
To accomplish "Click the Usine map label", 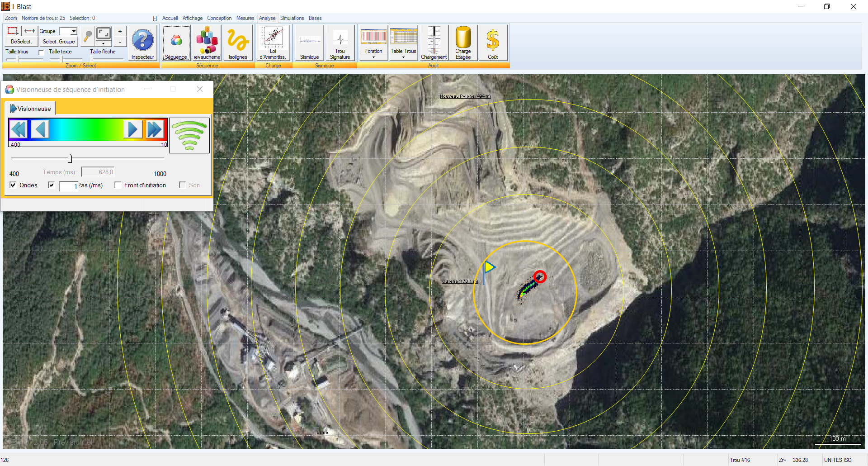I will coord(322,432).
